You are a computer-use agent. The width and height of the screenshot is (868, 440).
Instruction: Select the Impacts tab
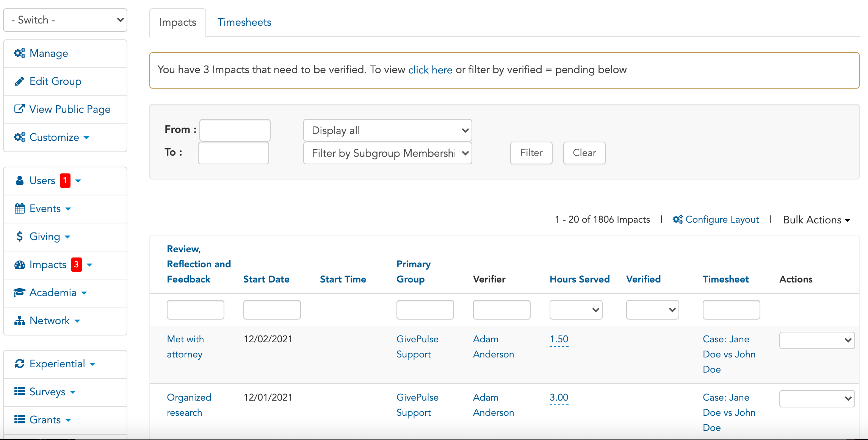(x=178, y=23)
